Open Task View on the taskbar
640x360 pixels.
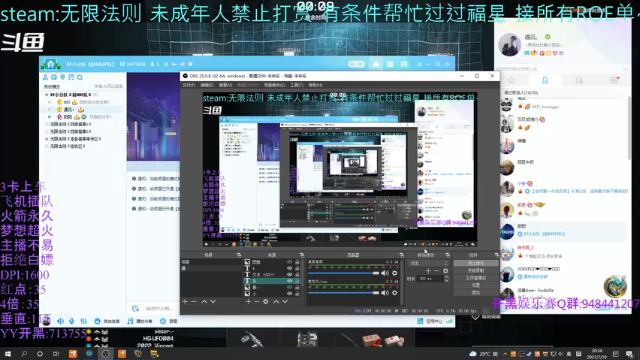(x=56, y=354)
